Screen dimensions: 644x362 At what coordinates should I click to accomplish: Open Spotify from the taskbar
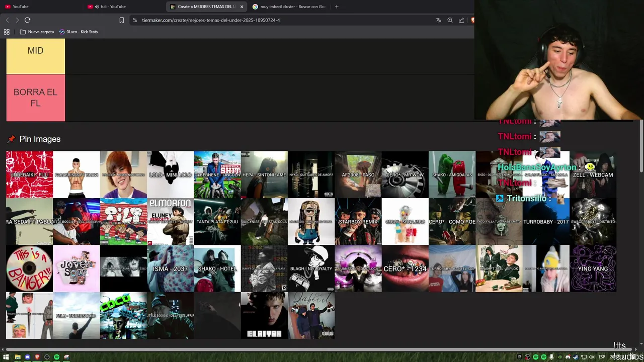point(56,357)
